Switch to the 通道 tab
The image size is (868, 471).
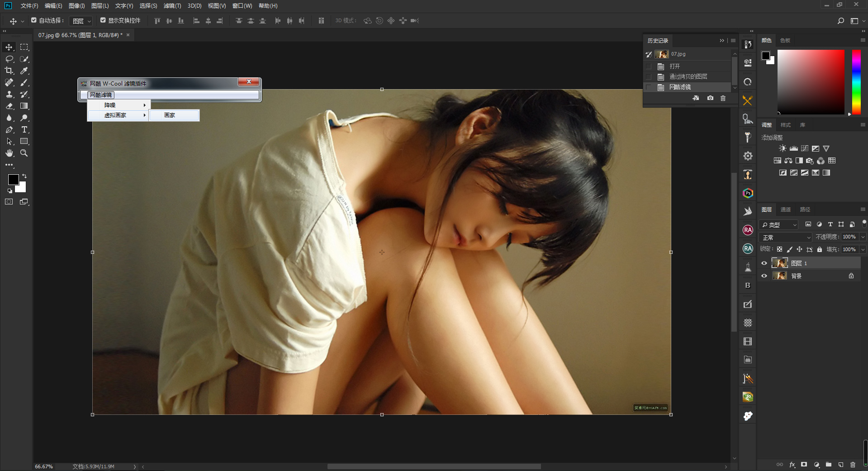[x=786, y=209]
